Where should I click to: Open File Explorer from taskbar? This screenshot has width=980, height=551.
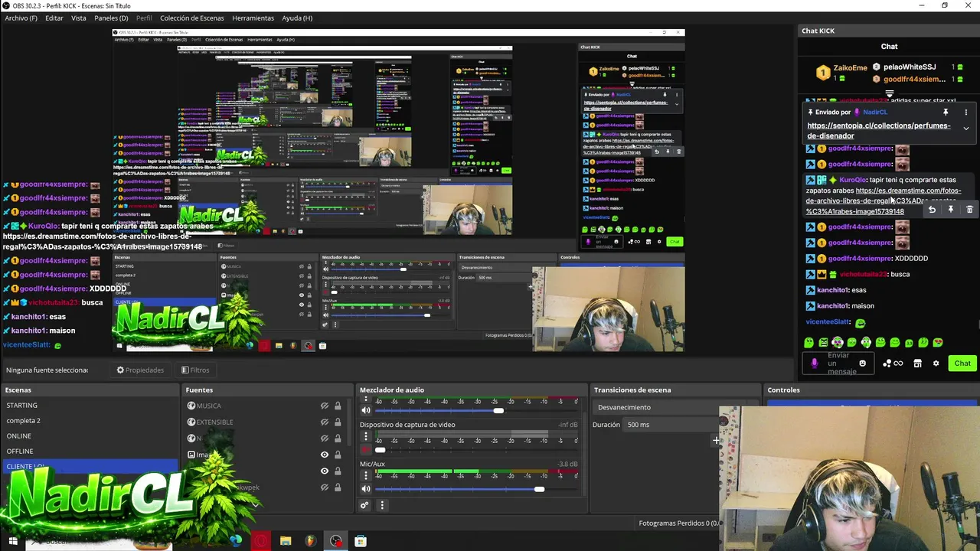click(x=286, y=541)
